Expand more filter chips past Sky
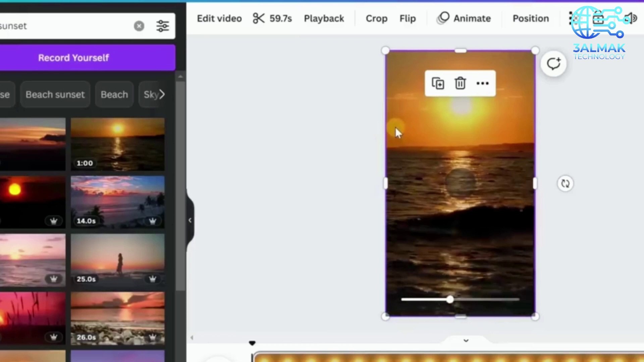 pyautogui.click(x=162, y=95)
